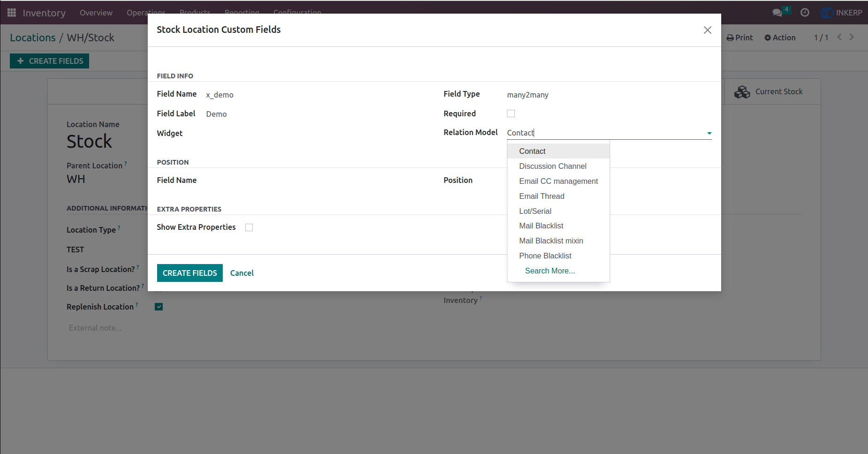
Task: Click the CREATE FIELDS button in dialog
Action: 190,273
